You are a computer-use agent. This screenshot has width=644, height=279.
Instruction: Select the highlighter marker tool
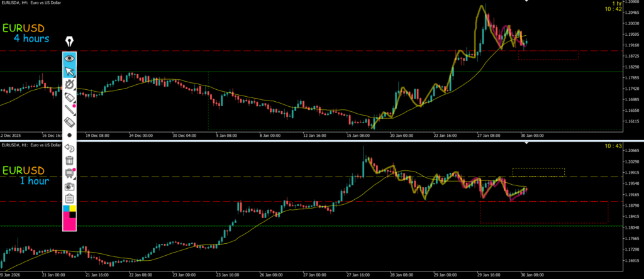click(x=69, y=98)
